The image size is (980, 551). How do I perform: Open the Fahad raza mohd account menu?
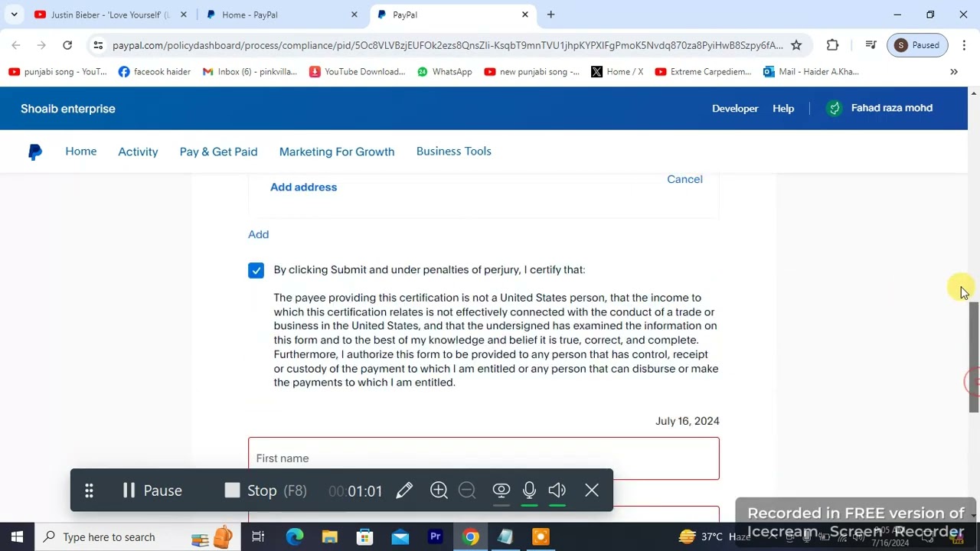click(879, 108)
